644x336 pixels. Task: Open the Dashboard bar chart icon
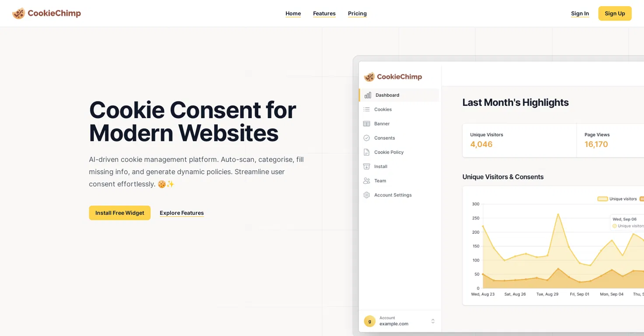click(368, 95)
